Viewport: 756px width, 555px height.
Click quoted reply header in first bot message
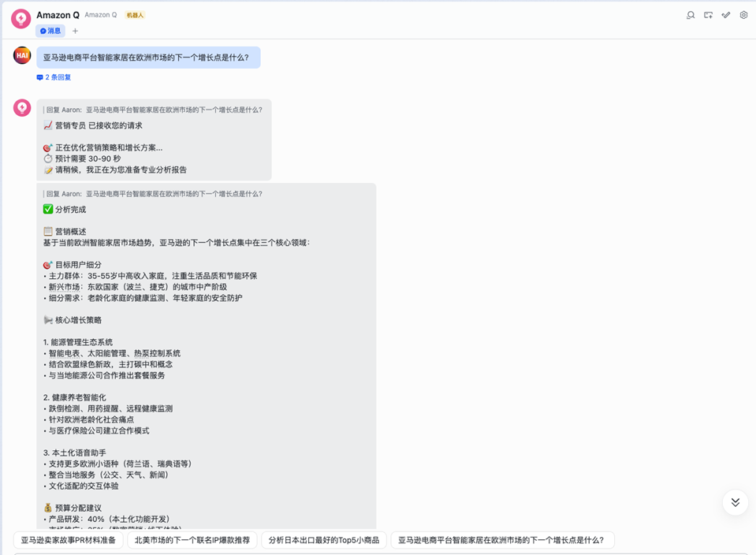(x=153, y=110)
